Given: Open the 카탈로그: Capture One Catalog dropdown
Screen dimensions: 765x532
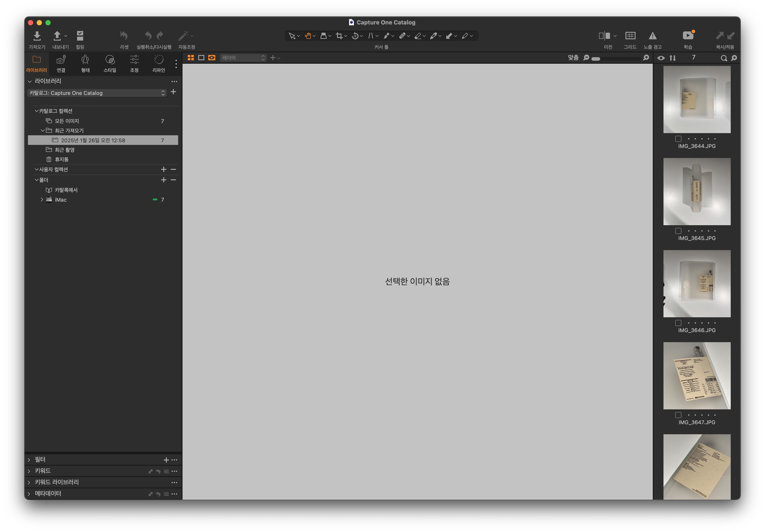Looking at the screenshot, I should click(x=97, y=93).
